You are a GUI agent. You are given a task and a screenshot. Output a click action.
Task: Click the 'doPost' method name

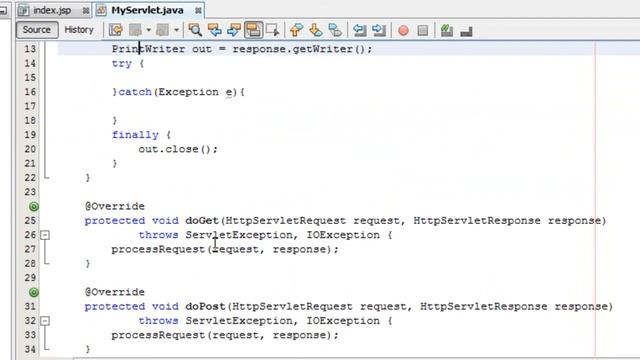pyautogui.click(x=205, y=306)
